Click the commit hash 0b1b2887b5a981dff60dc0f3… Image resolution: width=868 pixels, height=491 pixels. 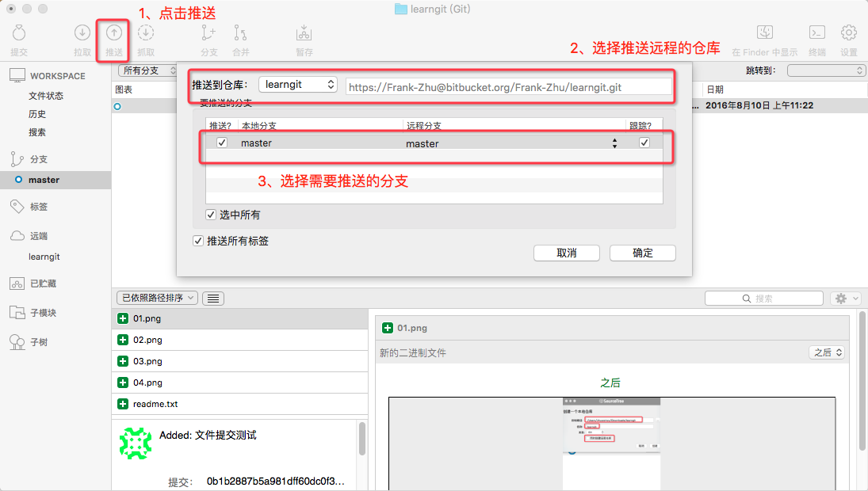click(x=276, y=481)
